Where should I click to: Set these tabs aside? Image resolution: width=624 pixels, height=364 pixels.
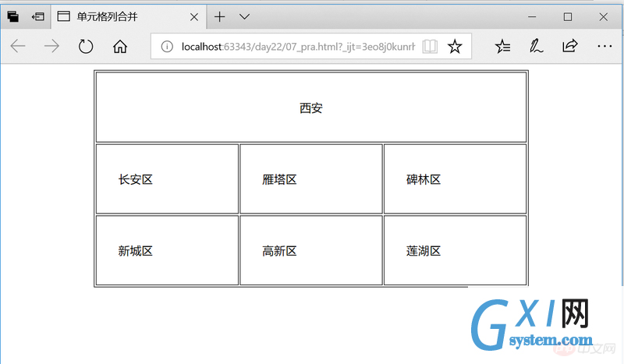pos(37,16)
